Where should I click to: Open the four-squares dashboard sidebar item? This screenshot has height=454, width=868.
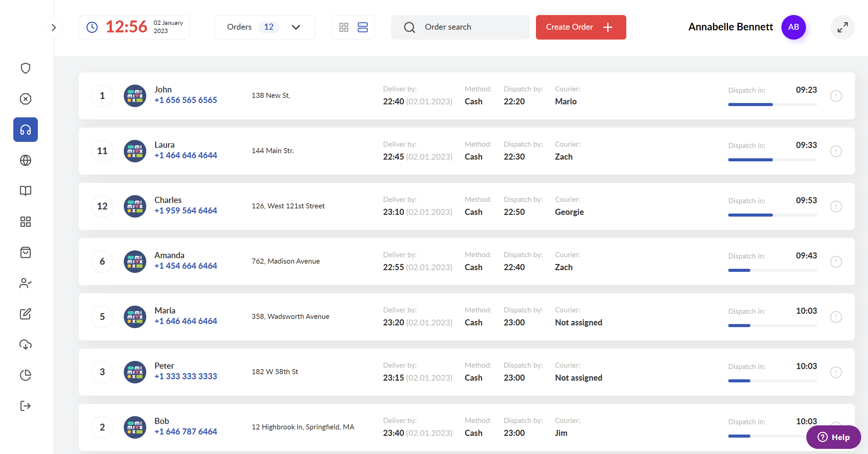(26, 222)
